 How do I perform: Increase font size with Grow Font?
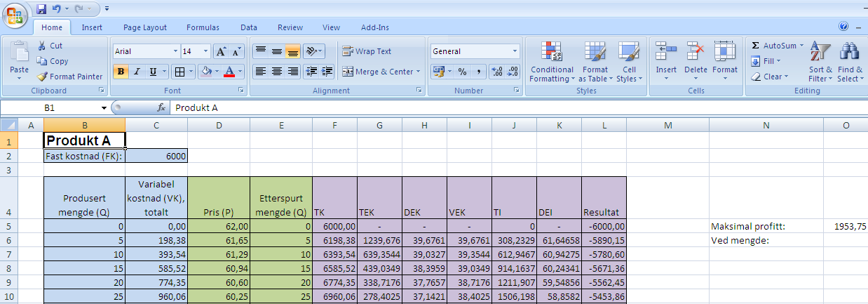pyautogui.click(x=220, y=51)
